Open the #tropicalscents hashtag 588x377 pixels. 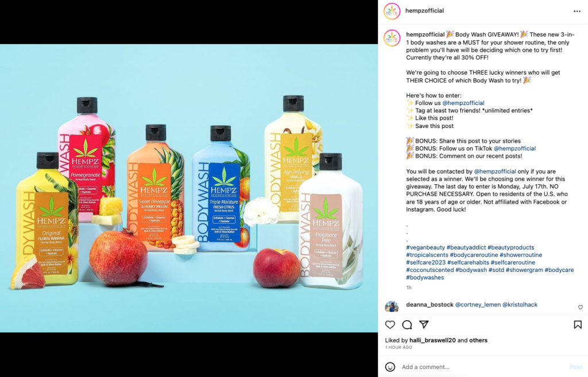[x=427, y=255]
